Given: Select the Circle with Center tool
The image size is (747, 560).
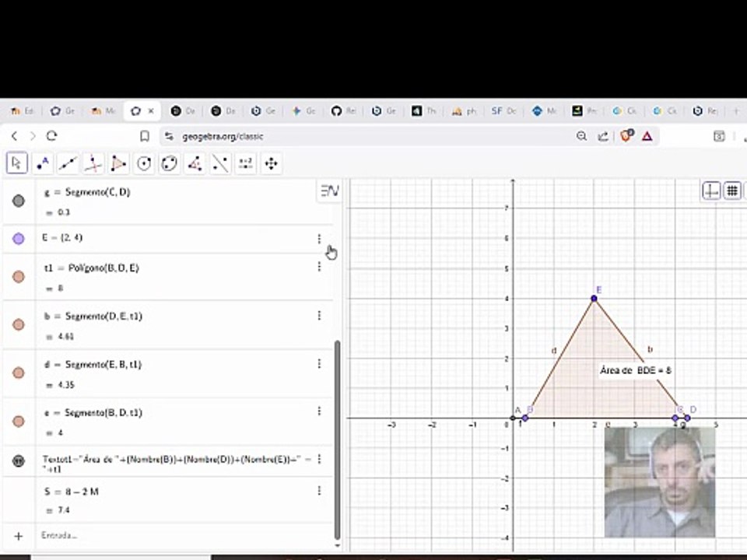Looking at the screenshot, I should tap(144, 163).
